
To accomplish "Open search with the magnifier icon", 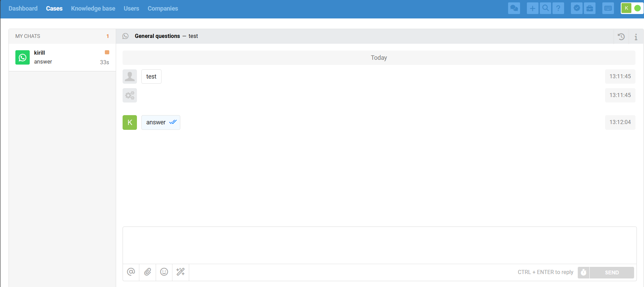I will [x=545, y=8].
